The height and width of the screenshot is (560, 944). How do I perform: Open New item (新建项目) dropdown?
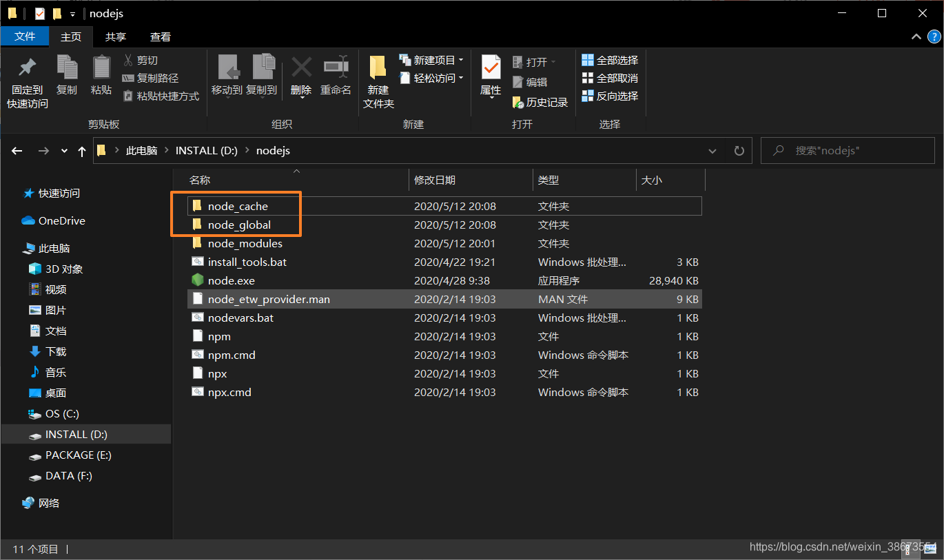coord(431,61)
